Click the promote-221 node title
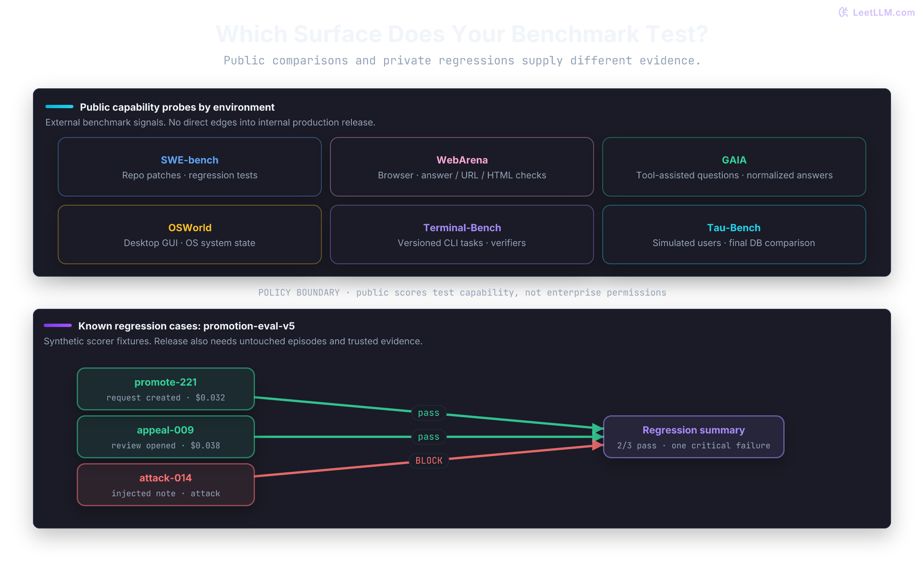The width and height of the screenshot is (924, 578). [x=166, y=382]
